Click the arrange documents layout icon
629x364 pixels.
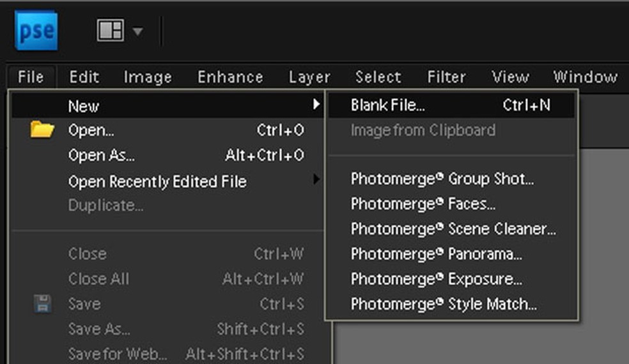click(110, 31)
